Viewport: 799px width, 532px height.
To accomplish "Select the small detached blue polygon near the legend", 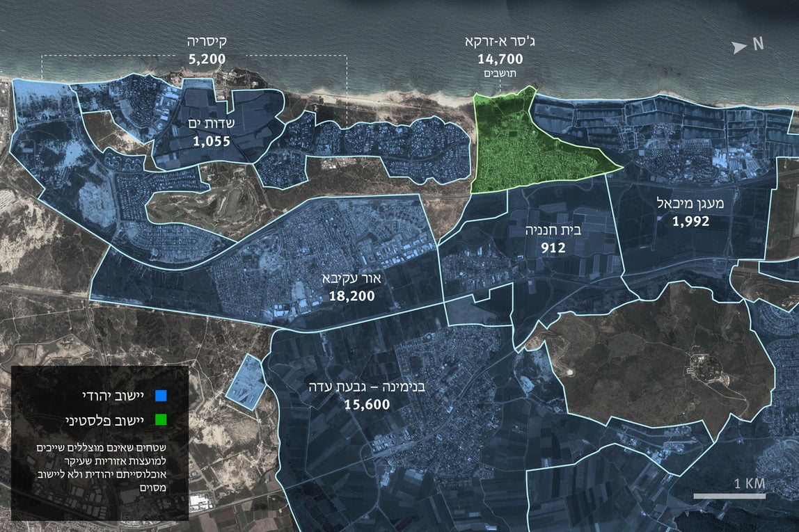I will 246,380.
